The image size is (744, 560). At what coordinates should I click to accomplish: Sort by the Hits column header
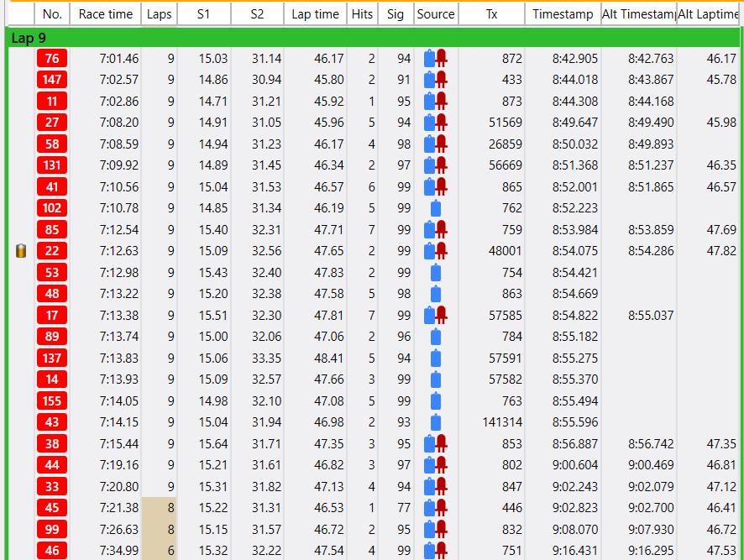(362, 14)
